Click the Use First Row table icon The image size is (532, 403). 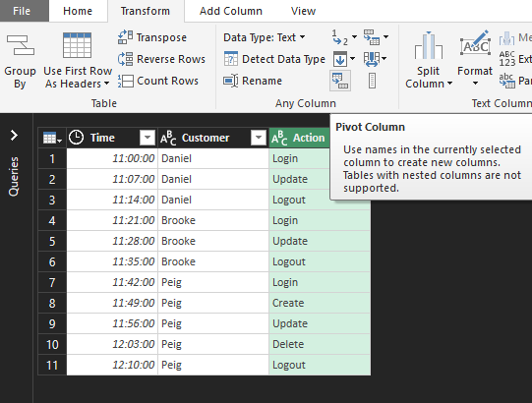click(77, 45)
